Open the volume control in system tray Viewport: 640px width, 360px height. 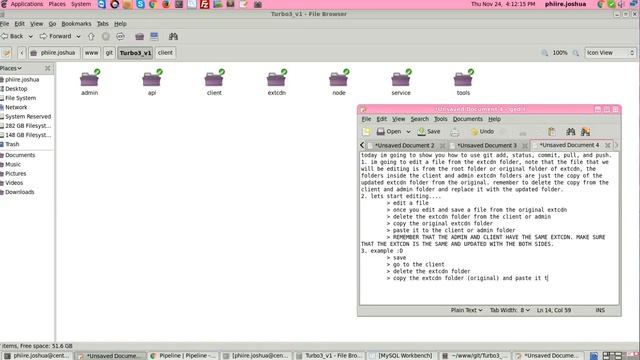(621, 4)
